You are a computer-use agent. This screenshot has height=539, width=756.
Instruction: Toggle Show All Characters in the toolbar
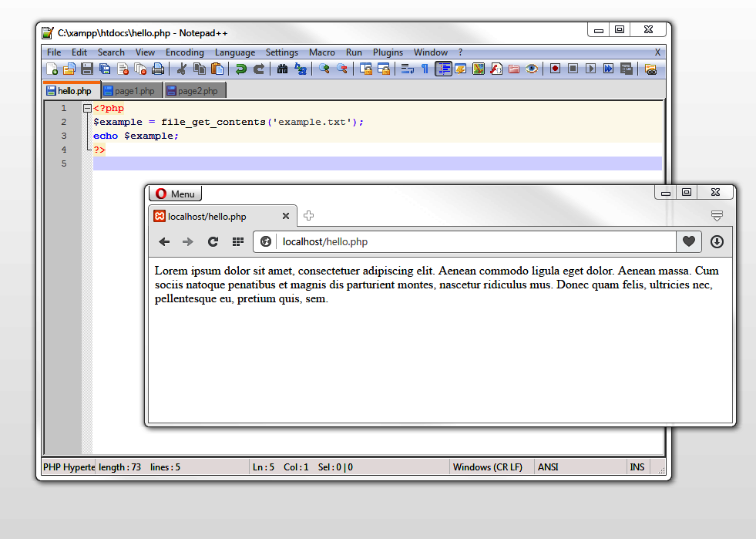424,69
